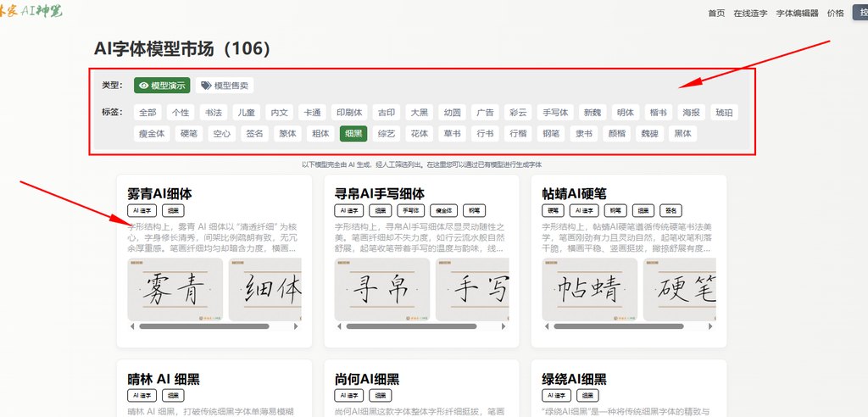This screenshot has width=868, height=417.
Task: Open the 尚何AI细黑 model title
Action: click(x=367, y=379)
